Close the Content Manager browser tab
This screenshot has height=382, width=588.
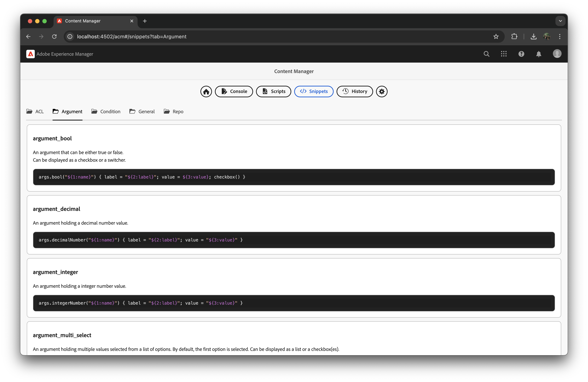tap(132, 21)
